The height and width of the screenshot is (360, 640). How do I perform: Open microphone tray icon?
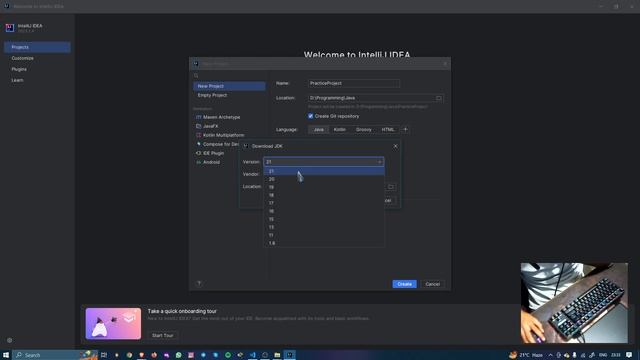click(574, 355)
